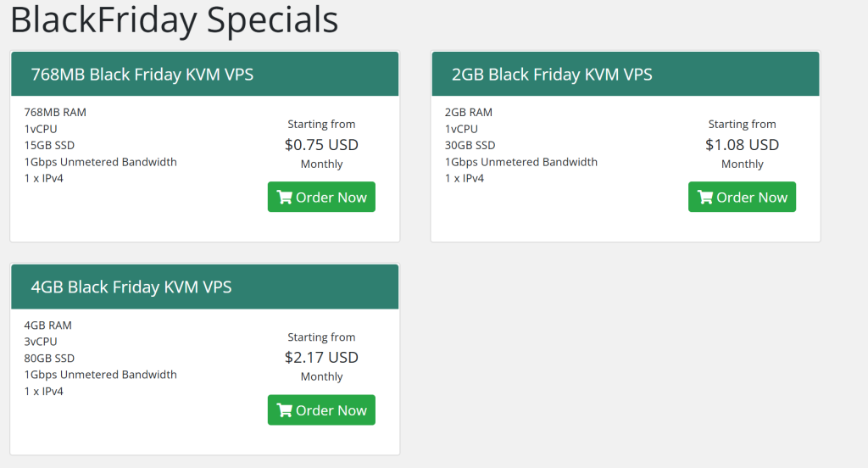
Task: Click the 80GB SSD spec line
Action: click(49, 358)
